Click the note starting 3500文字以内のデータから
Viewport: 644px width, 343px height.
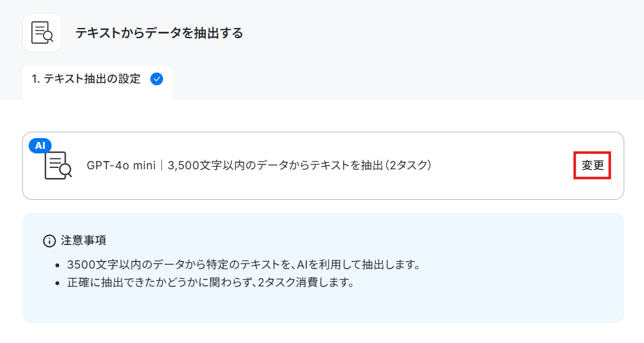[x=244, y=265]
